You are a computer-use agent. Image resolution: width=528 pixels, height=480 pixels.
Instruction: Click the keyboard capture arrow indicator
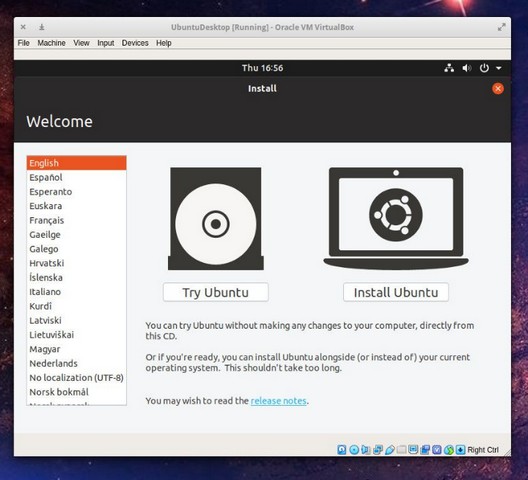tap(460, 450)
